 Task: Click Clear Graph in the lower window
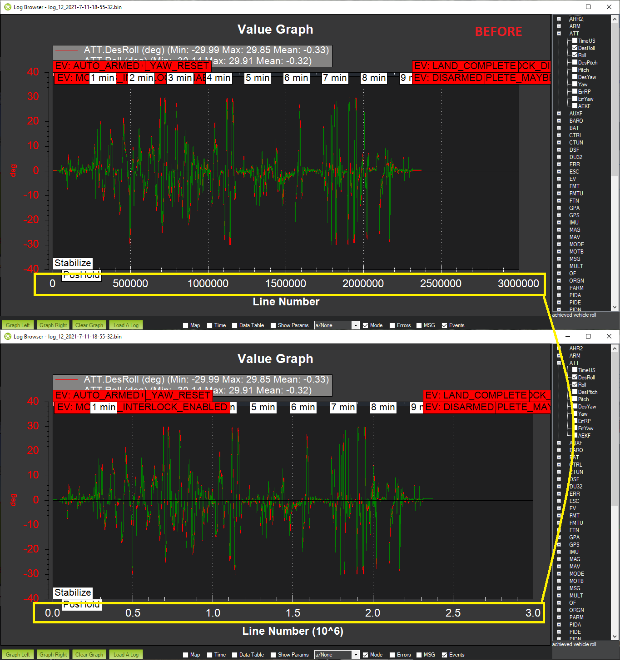[89, 654]
